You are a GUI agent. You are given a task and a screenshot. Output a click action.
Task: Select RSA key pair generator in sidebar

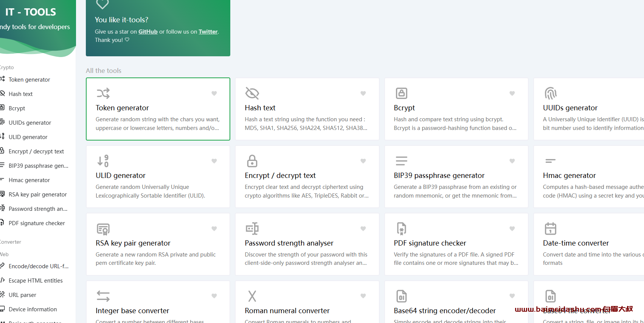(x=37, y=194)
